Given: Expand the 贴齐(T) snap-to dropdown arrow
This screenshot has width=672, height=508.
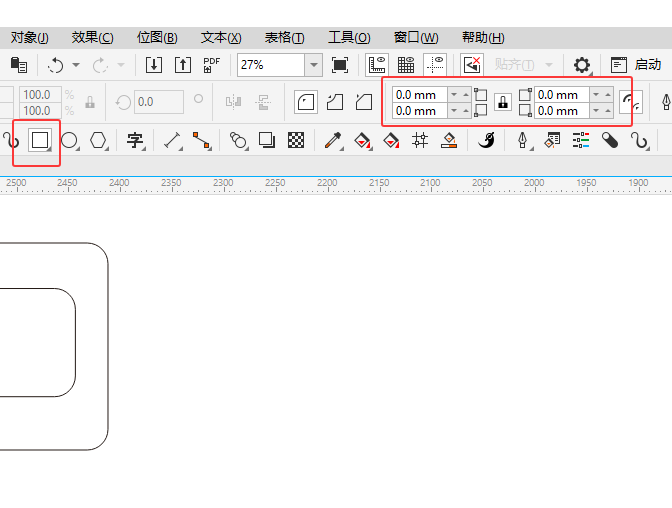Looking at the screenshot, I should click(549, 65).
